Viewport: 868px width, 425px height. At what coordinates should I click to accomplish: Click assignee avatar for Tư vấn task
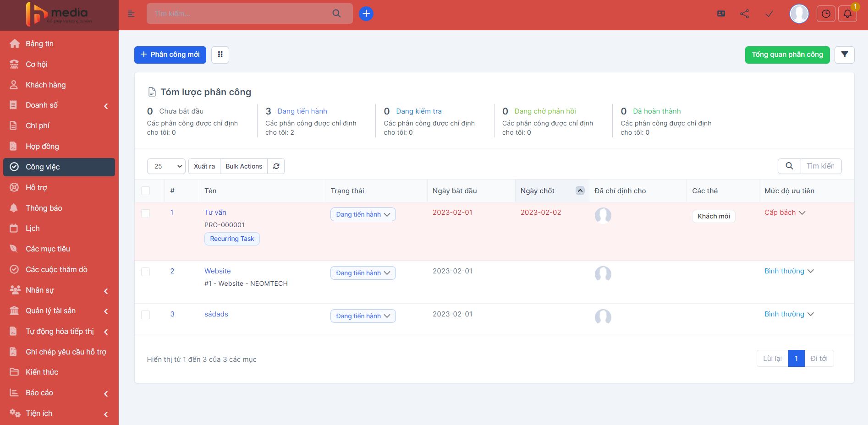603,215
